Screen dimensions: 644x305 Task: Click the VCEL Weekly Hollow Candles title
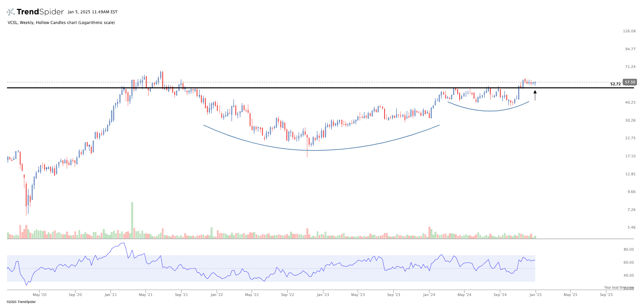pyautogui.click(x=61, y=23)
